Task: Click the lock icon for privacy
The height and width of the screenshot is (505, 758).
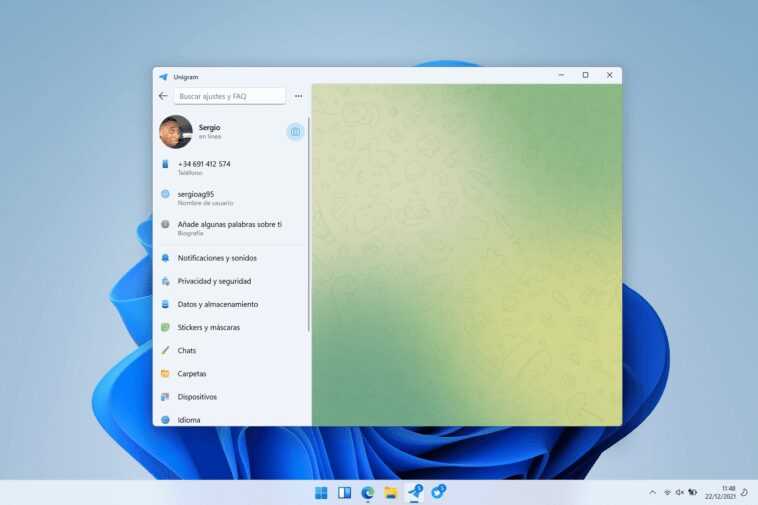Action: coord(165,281)
